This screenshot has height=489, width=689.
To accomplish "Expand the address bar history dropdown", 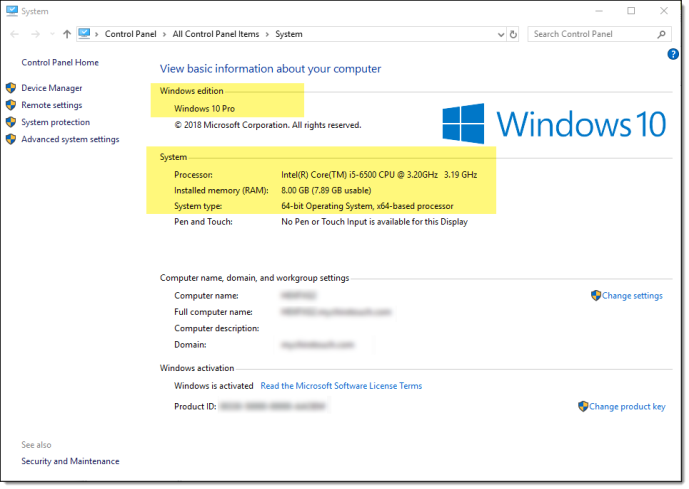I will tap(499, 34).
